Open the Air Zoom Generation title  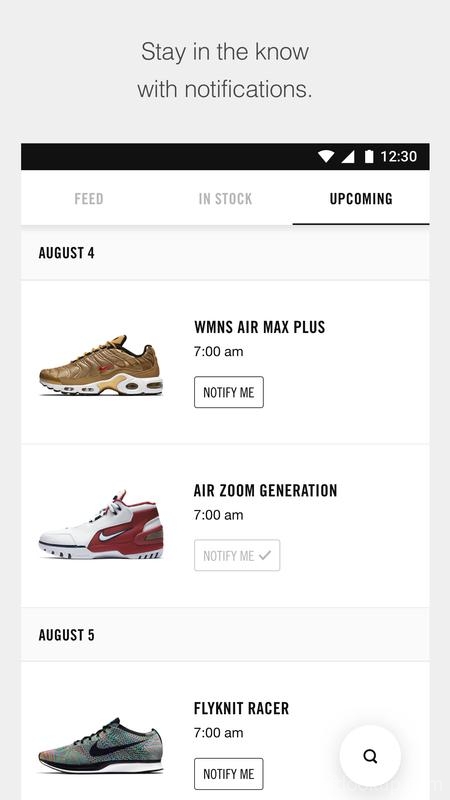265,490
